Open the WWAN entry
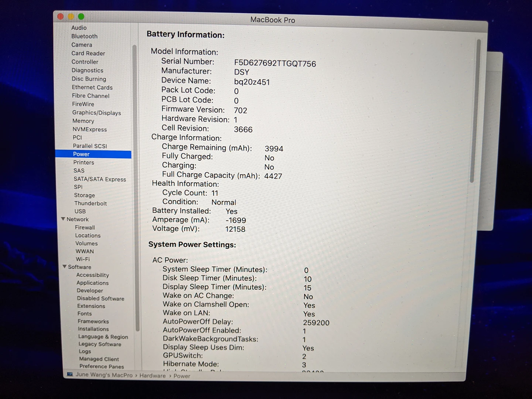Screen dimensions: 532x399 click(85, 251)
